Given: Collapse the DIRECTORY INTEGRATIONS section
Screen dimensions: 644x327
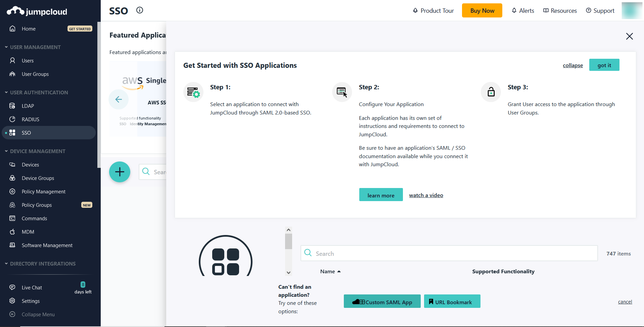Looking at the screenshot, I should point(6,264).
